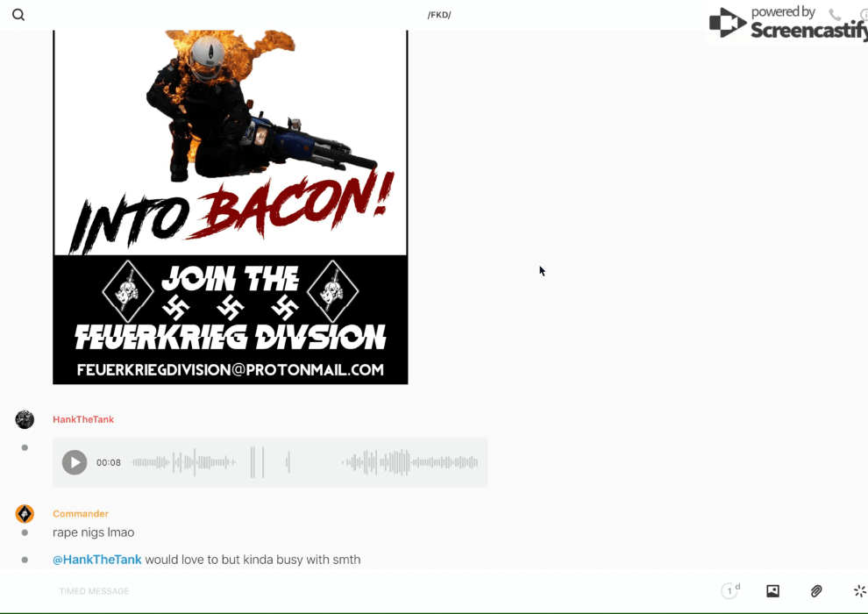
Task: Add a picture using the image icon
Action: [772, 591]
